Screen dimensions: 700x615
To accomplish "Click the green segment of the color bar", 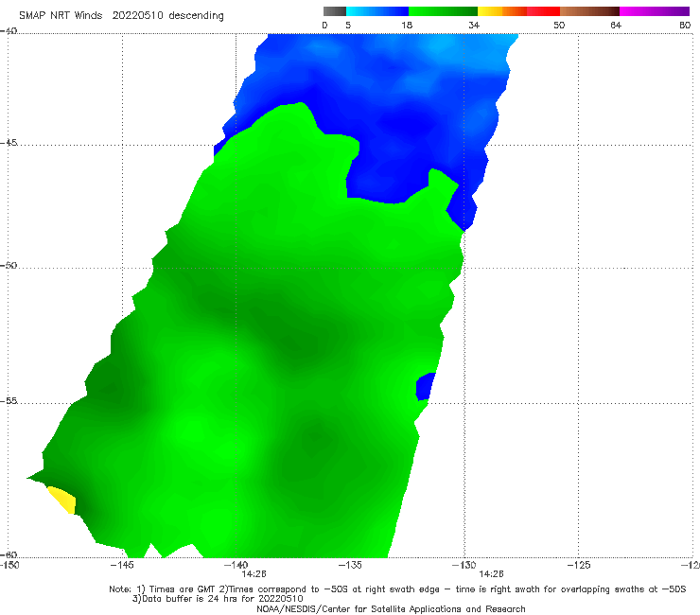I will click(x=443, y=11).
